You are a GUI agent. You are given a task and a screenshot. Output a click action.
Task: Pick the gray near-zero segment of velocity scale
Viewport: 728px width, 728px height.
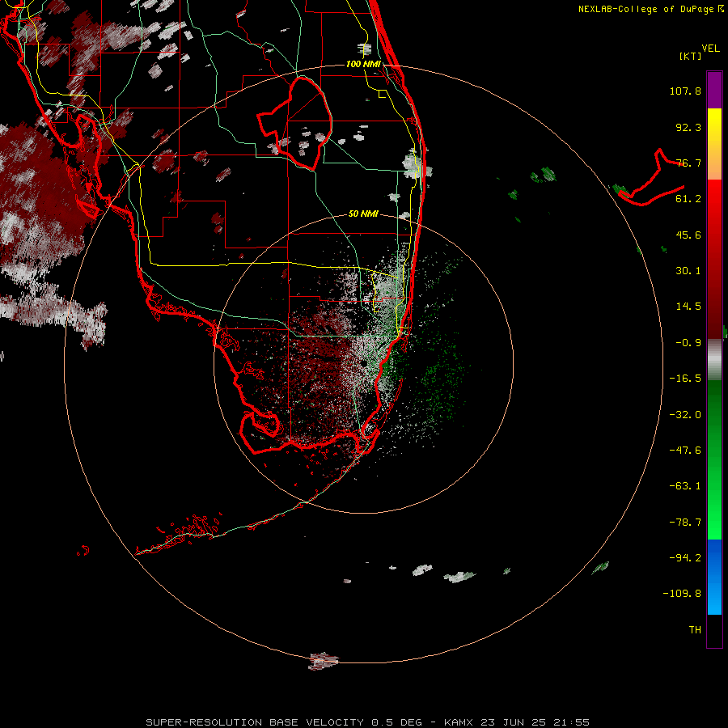pos(714,360)
